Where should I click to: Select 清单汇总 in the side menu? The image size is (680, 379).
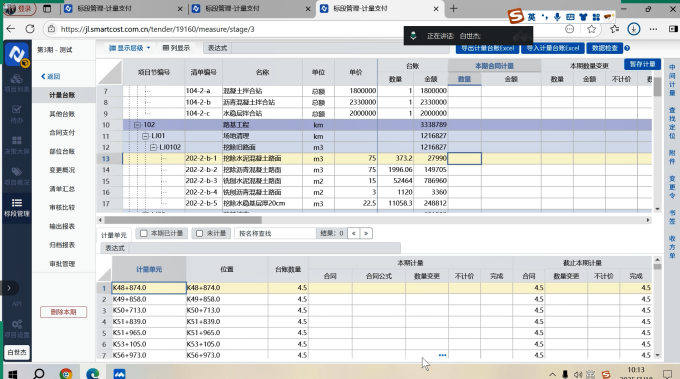pos(62,189)
